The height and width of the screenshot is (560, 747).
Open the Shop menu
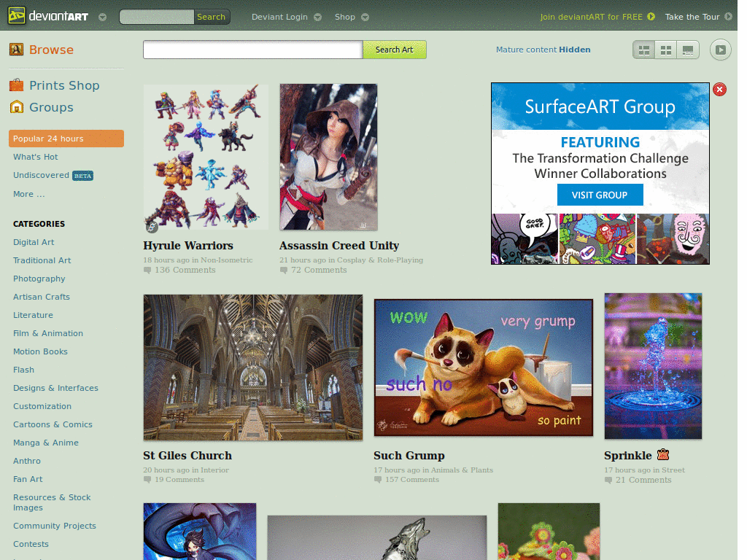[345, 17]
